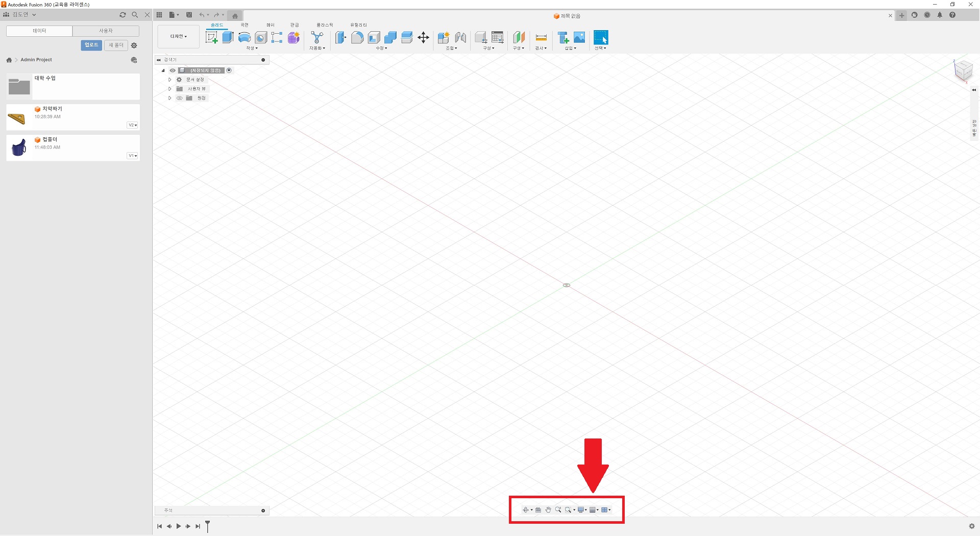Open the V1 version dropdown for 컵홀더
The height and width of the screenshot is (536, 980).
point(133,156)
